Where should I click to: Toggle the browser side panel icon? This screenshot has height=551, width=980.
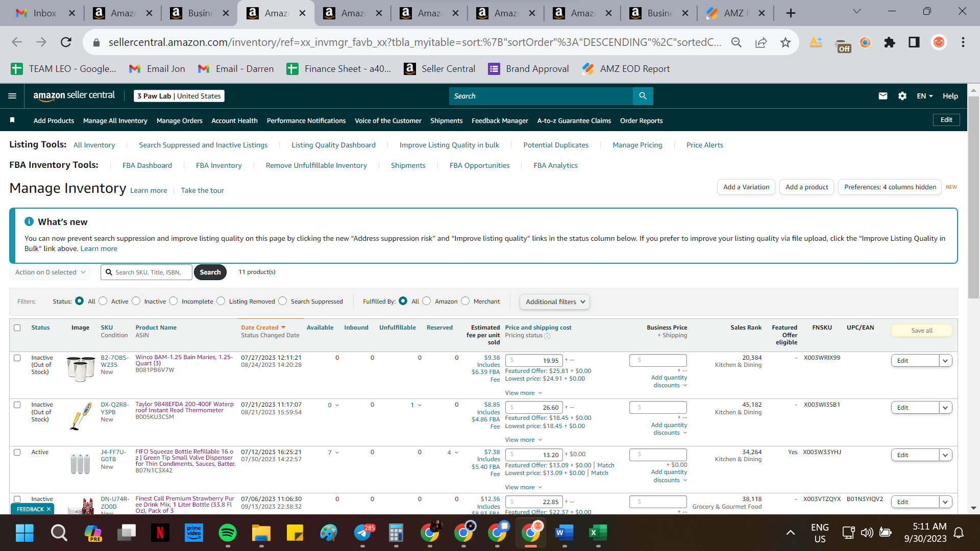coord(914,42)
